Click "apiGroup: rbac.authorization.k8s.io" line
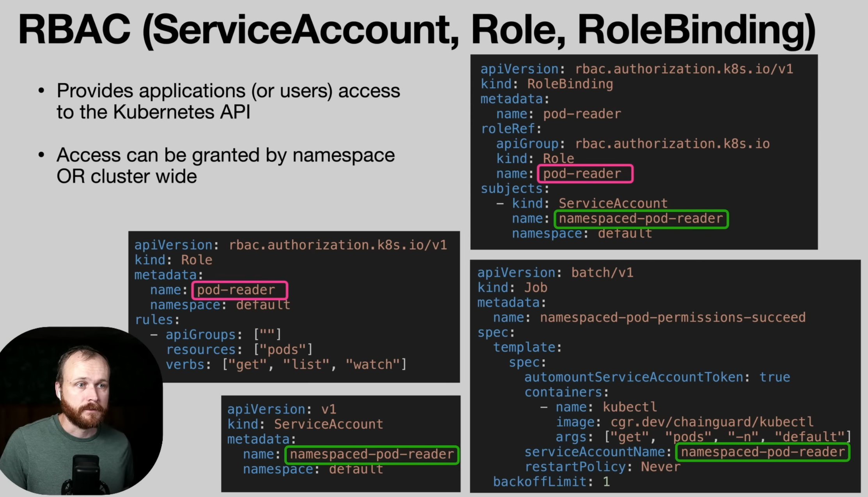The image size is (868, 497). coord(633,144)
